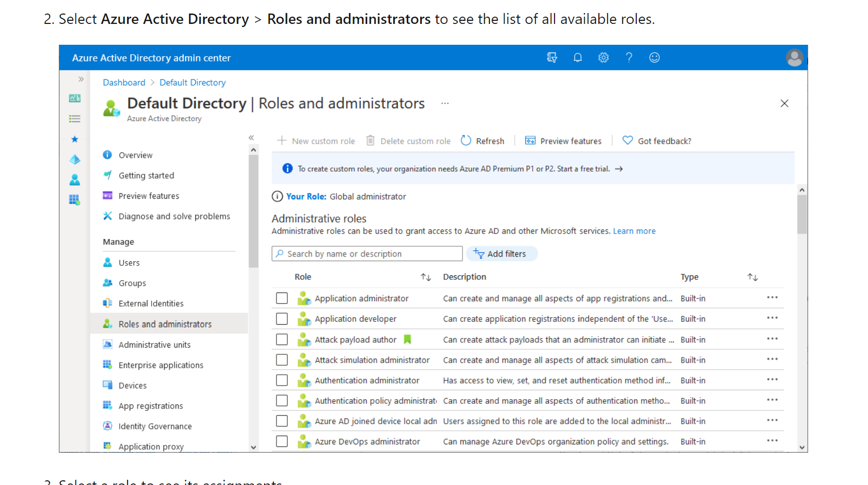Click the Preview features toolbar button
Viewport: 868px width, 485px height.
coord(563,141)
